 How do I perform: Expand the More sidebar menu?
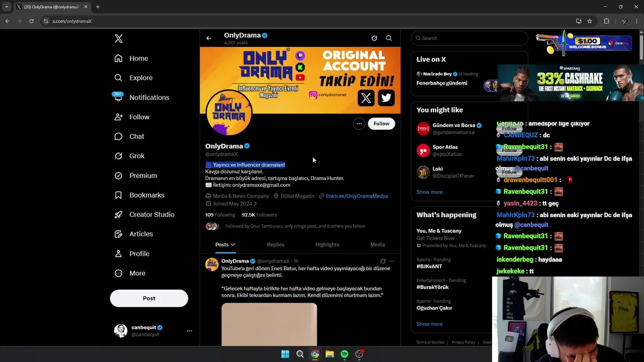click(130, 273)
